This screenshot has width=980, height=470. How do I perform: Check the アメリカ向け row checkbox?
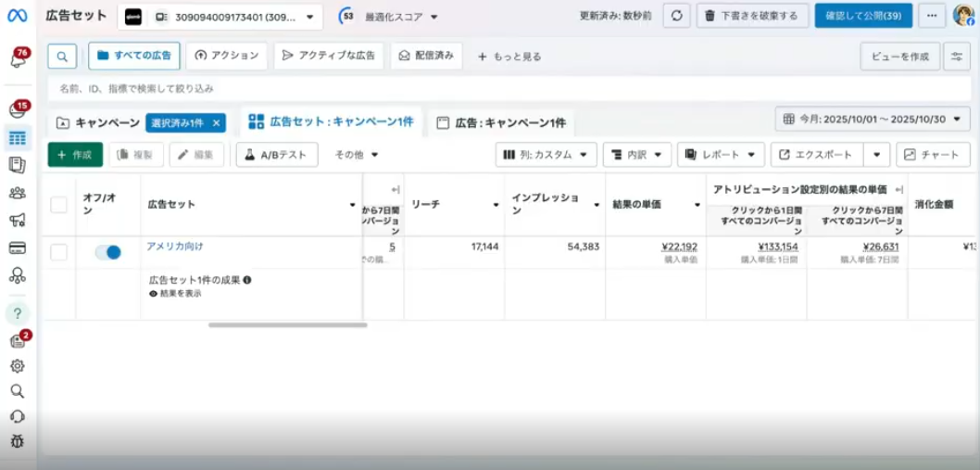point(58,252)
